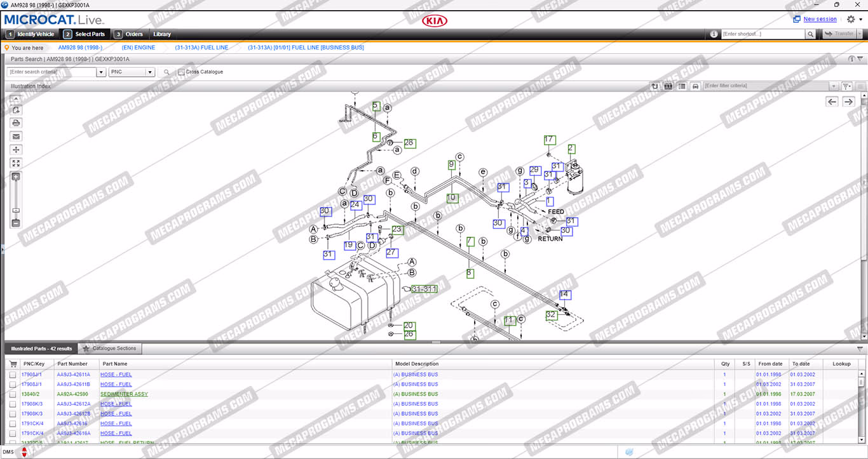Screen dimensions: 868x459
Task: Click the (EN) ENGINE breadcrumb
Action: 139,48
